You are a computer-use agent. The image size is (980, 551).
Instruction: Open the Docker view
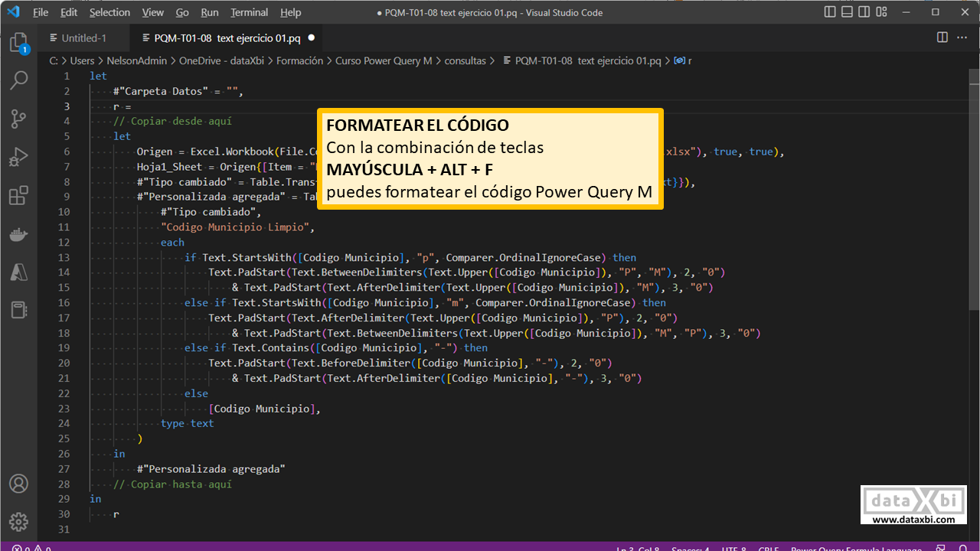(x=18, y=234)
